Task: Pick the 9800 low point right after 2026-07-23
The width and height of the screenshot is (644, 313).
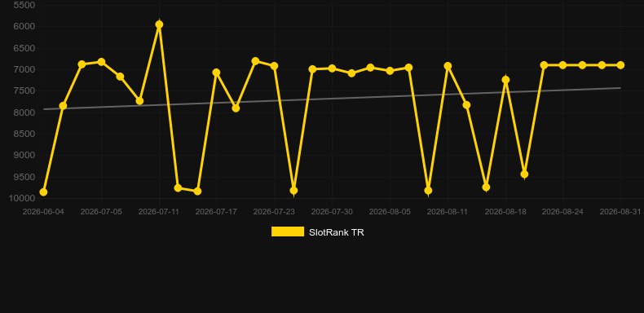Action: tap(293, 191)
